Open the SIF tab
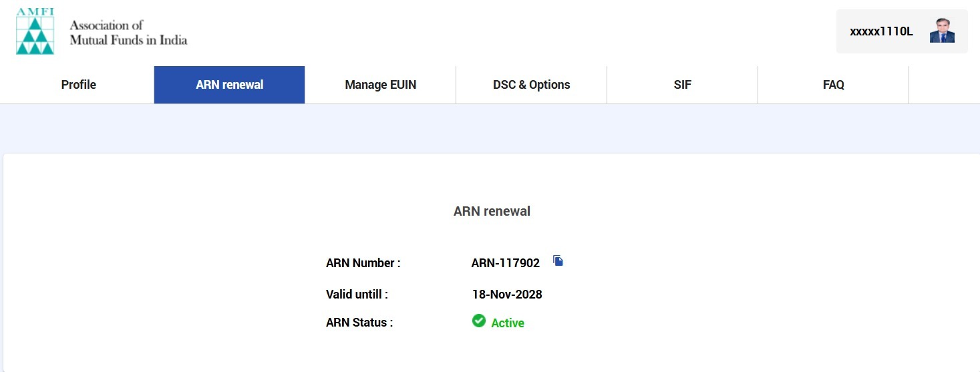Screen dimensions: 980x372 click(x=682, y=85)
